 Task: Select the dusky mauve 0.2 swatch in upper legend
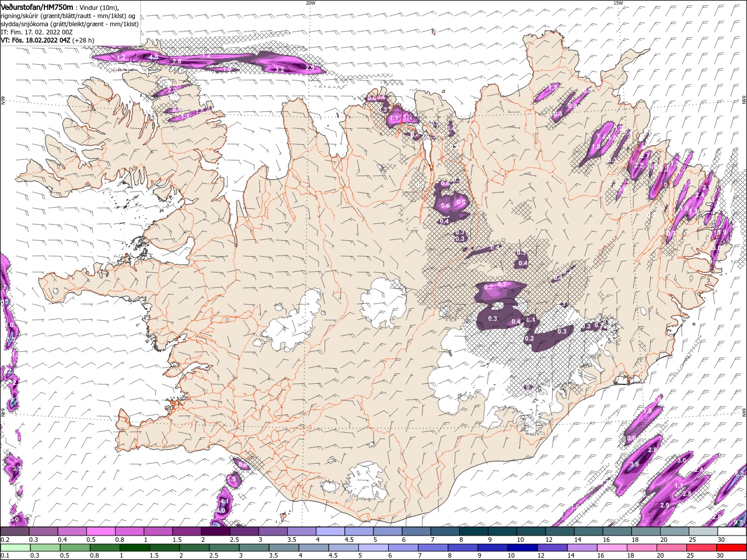pos(15,531)
